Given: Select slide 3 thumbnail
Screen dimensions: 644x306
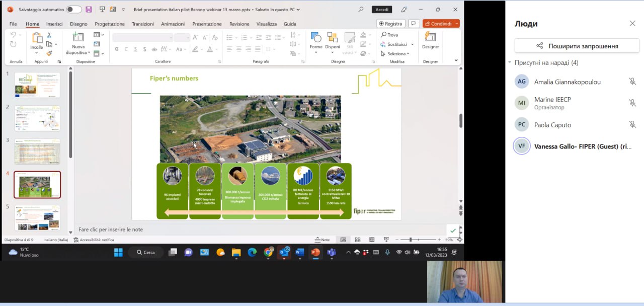Looking at the screenshot, I should click(37, 151).
